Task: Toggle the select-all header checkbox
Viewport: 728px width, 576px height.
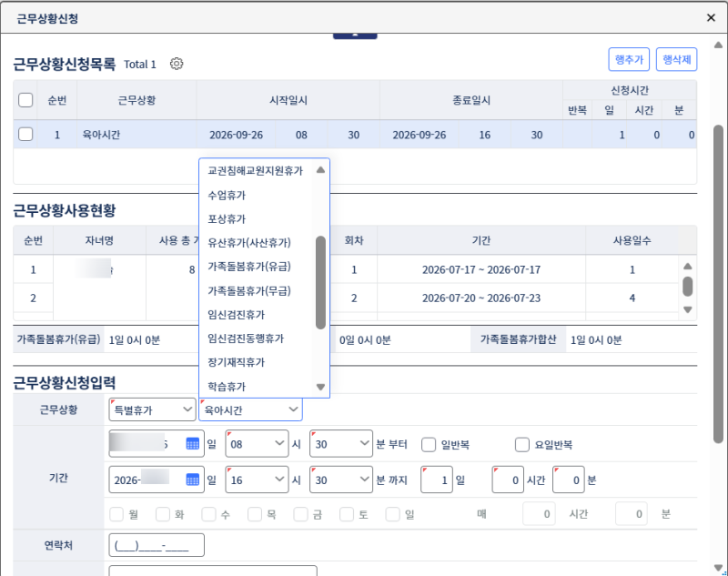Action: [25, 100]
